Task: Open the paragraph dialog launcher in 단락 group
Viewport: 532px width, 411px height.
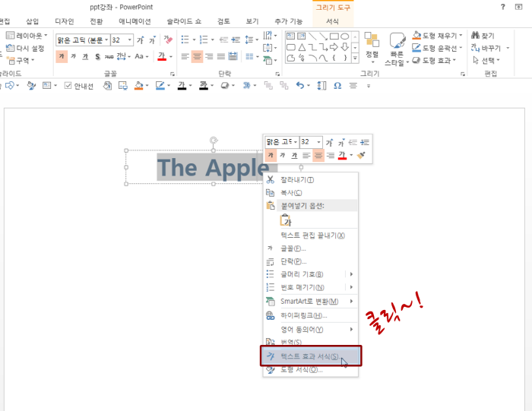Action: [x=277, y=74]
